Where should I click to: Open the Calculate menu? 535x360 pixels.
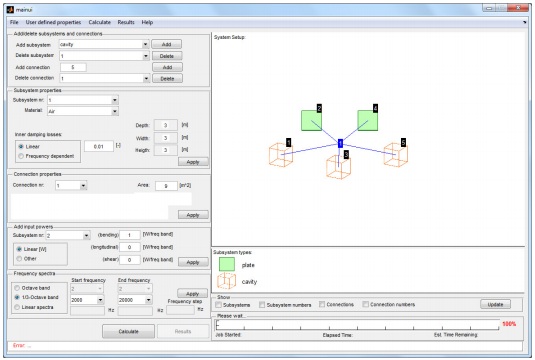point(100,22)
